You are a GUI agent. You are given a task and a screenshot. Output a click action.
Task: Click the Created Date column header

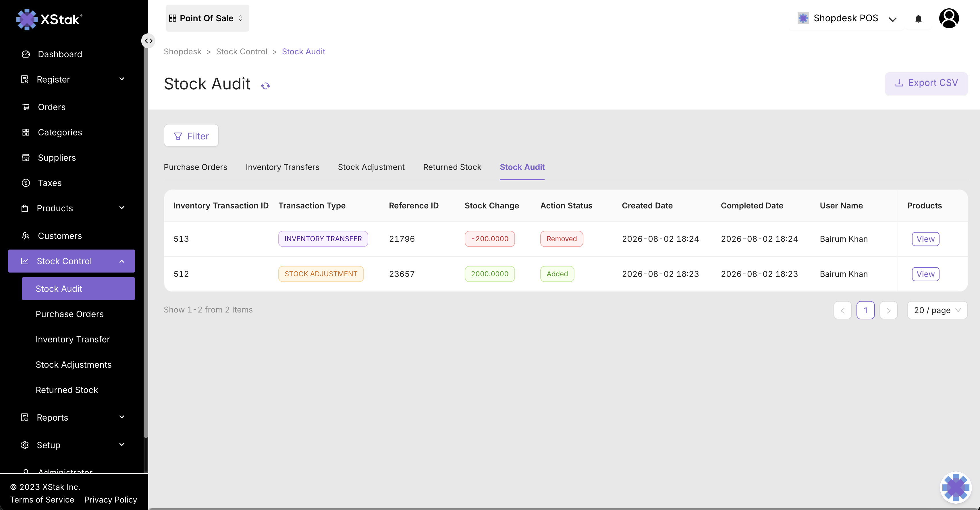[647, 206]
